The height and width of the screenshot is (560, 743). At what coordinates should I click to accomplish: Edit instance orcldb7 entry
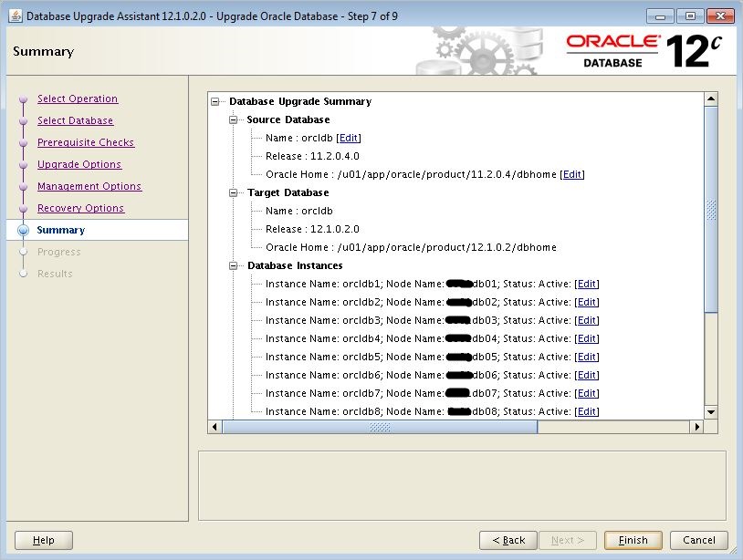pyautogui.click(x=587, y=393)
